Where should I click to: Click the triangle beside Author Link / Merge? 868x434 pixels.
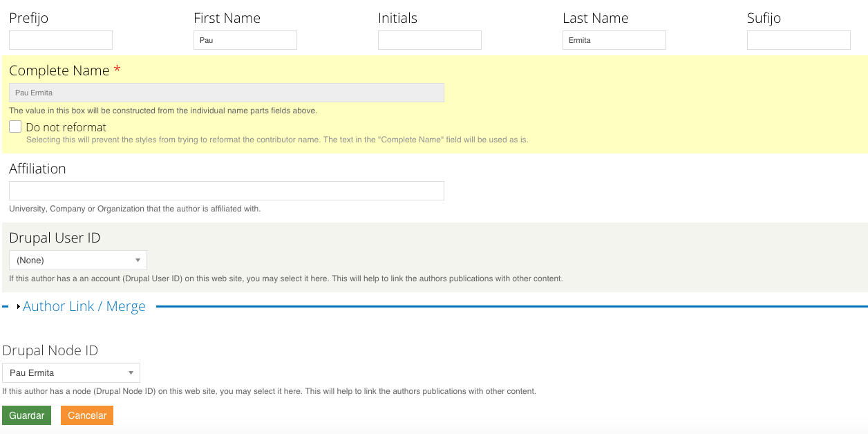[x=19, y=307]
